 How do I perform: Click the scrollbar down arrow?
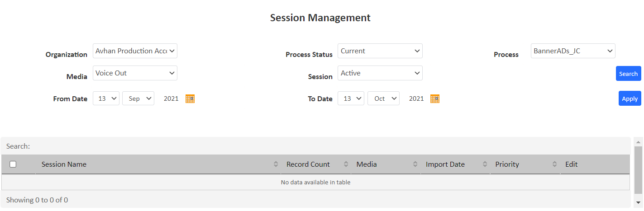pos(638,202)
